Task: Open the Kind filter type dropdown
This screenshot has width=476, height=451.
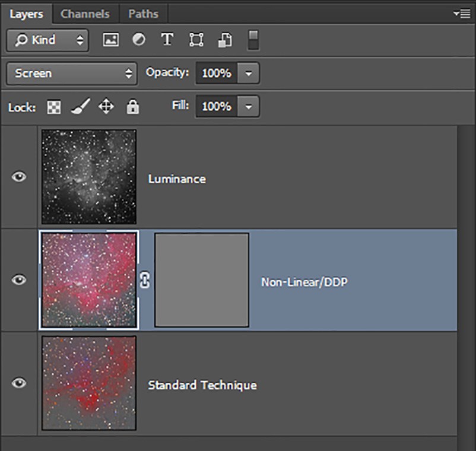Action: (x=47, y=40)
